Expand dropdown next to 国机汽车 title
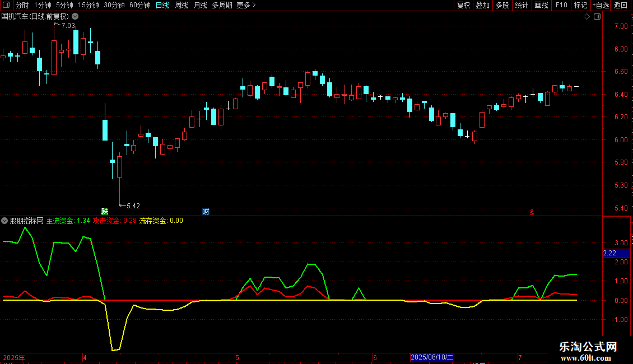 [75, 17]
